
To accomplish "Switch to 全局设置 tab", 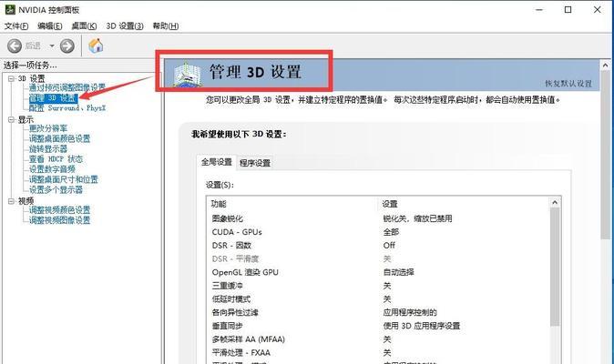I will (x=216, y=162).
